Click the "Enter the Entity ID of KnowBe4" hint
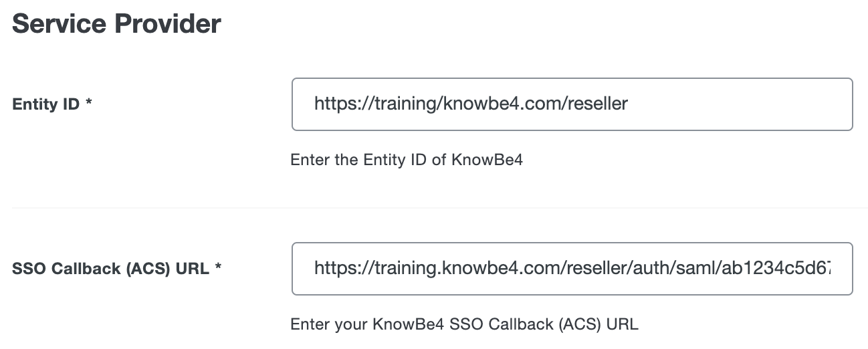This screenshot has height=349, width=868. [x=406, y=160]
